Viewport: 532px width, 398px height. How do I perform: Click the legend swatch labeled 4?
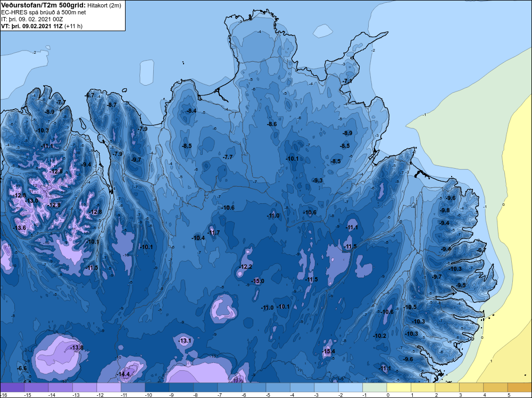pyautogui.click(x=496, y=387)
